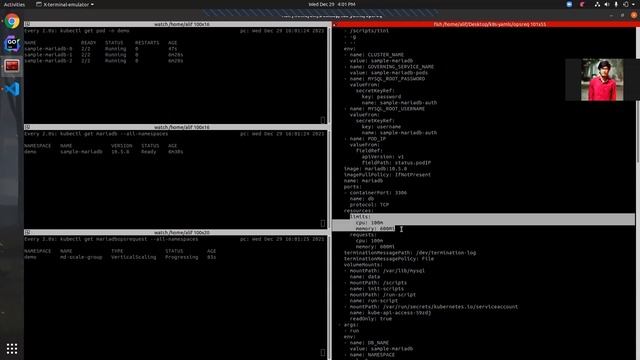Viewport: 640px width, 360px height.
Task: Click 'kubectl get mariadbopsrequest' command line
Action: [129, 239]
